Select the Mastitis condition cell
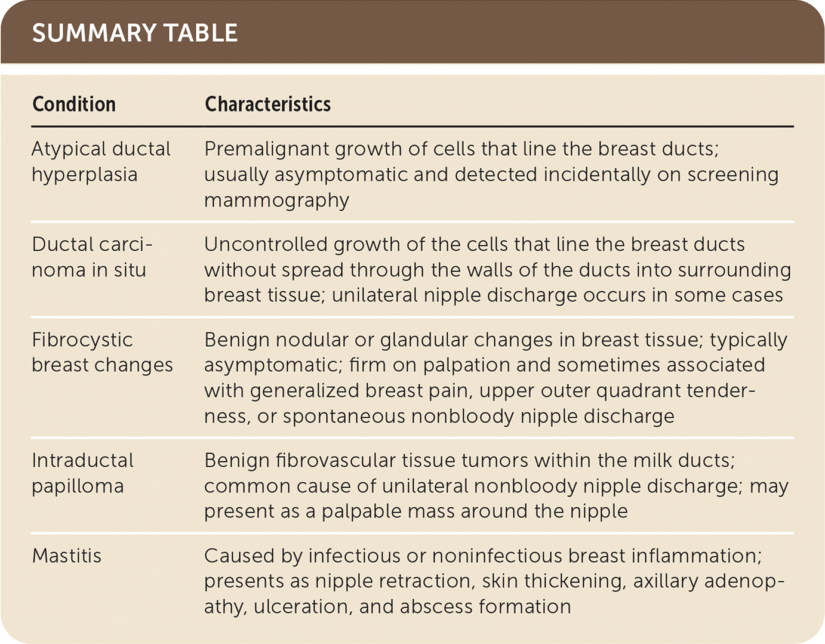 66,556
